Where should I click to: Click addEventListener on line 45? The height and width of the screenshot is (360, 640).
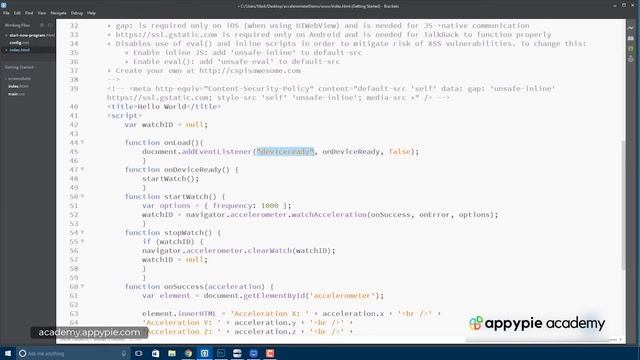pyautogui.click(x=217, y=151)
